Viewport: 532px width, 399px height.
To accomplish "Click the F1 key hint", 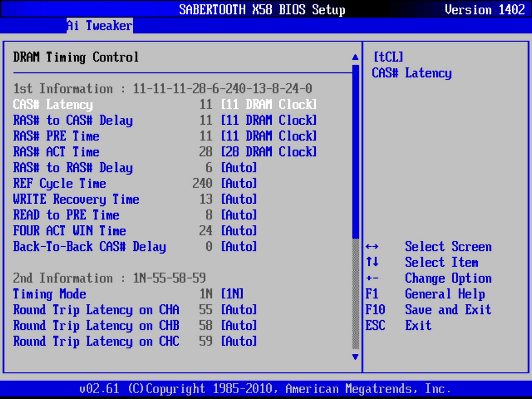I will (372, 294).
